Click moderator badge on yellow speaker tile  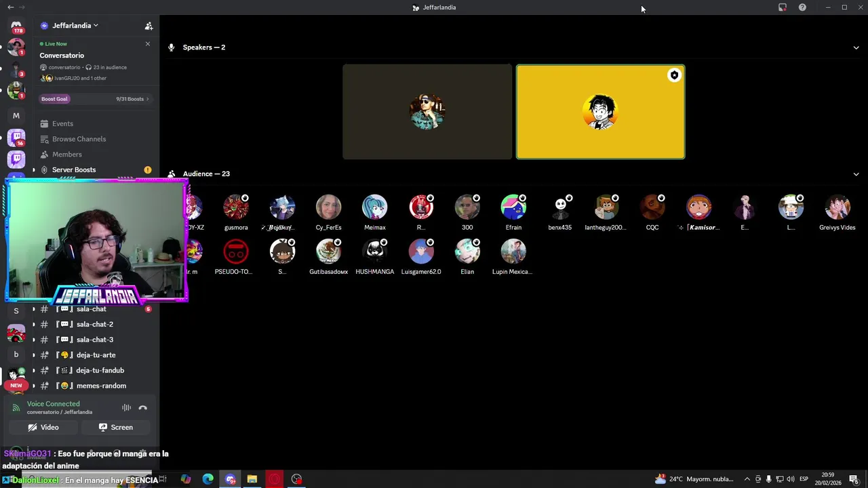(x=674, y=75)
